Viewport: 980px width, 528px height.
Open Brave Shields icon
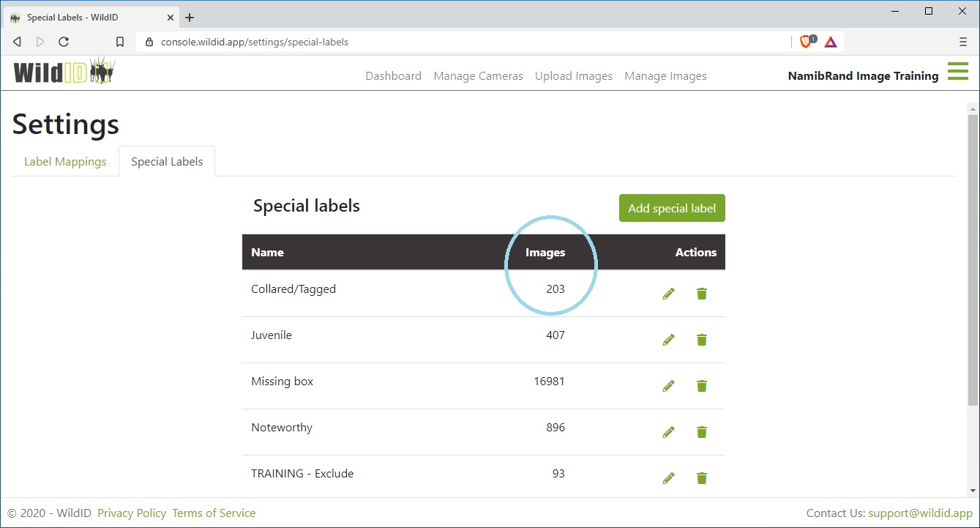tap(807, 42)
